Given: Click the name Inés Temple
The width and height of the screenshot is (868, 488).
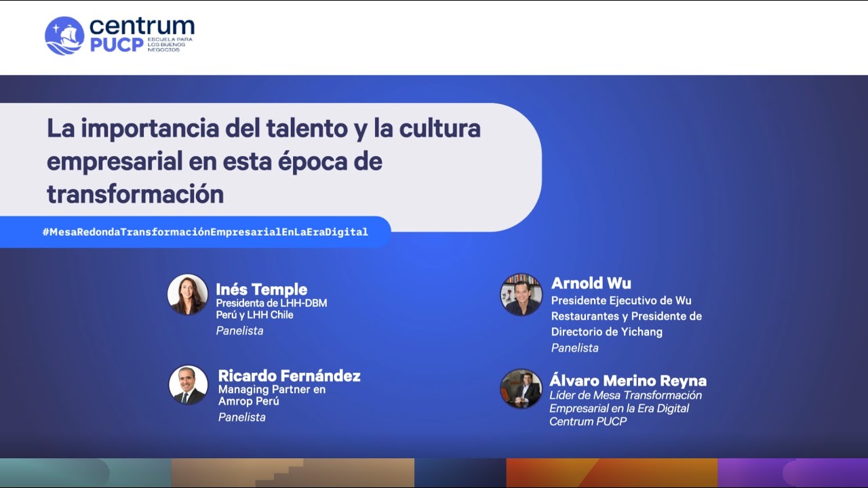Looking at the screenshot, I should point(261,289).
